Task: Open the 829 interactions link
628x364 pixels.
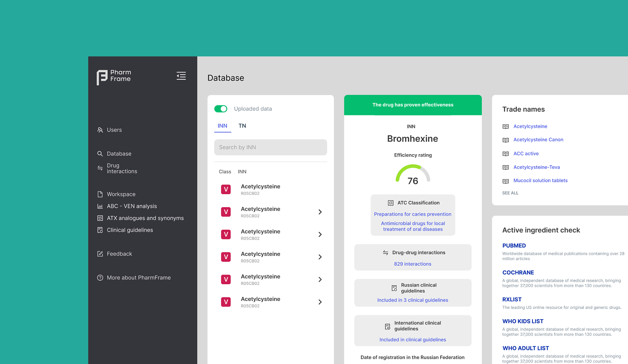Action: [412, 264]
